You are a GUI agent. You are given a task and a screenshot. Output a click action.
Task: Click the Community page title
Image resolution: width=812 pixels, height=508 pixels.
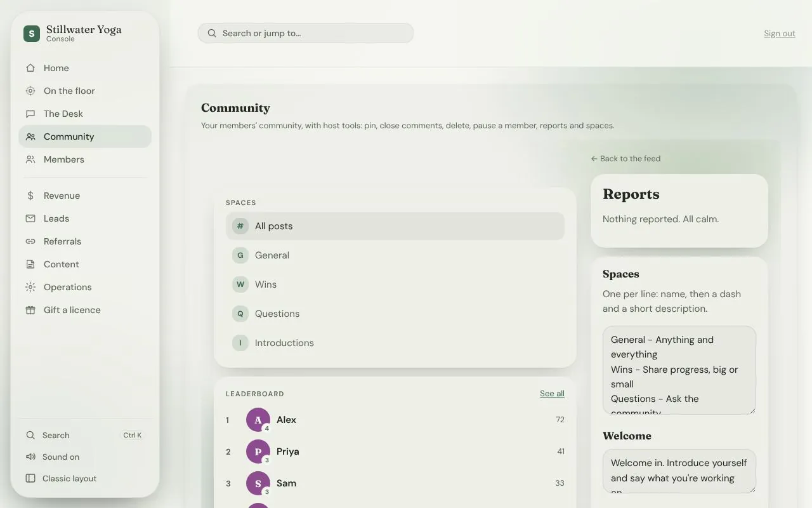235,108
